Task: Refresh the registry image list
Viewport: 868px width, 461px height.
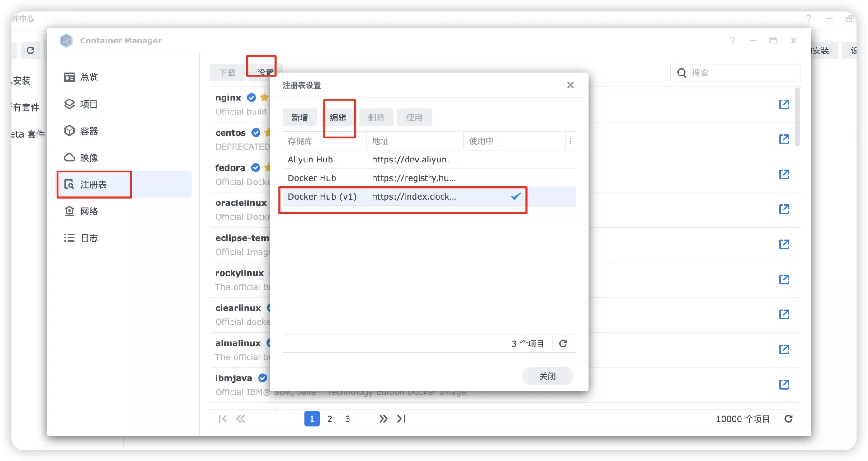Action: coord(788,418)
